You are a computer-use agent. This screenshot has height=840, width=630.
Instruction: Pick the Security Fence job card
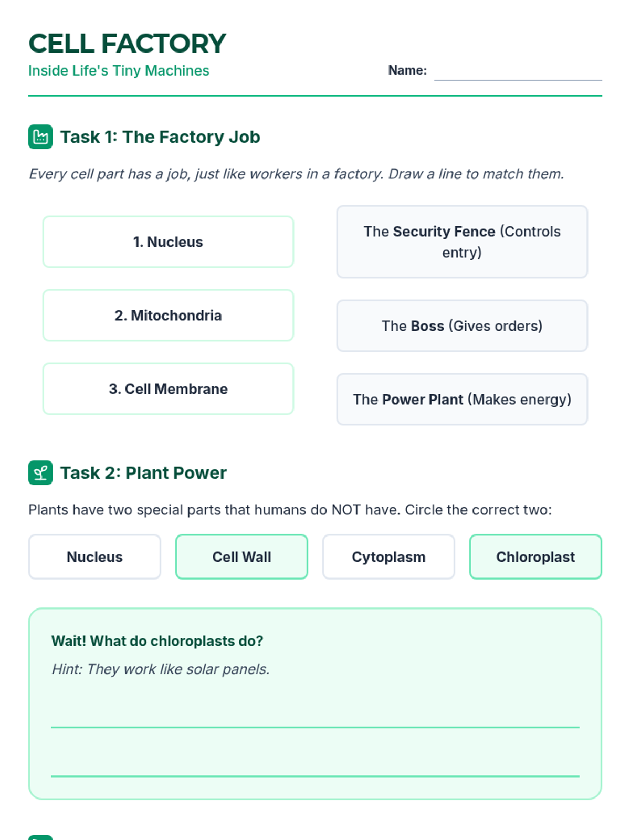tap(462, 242)
